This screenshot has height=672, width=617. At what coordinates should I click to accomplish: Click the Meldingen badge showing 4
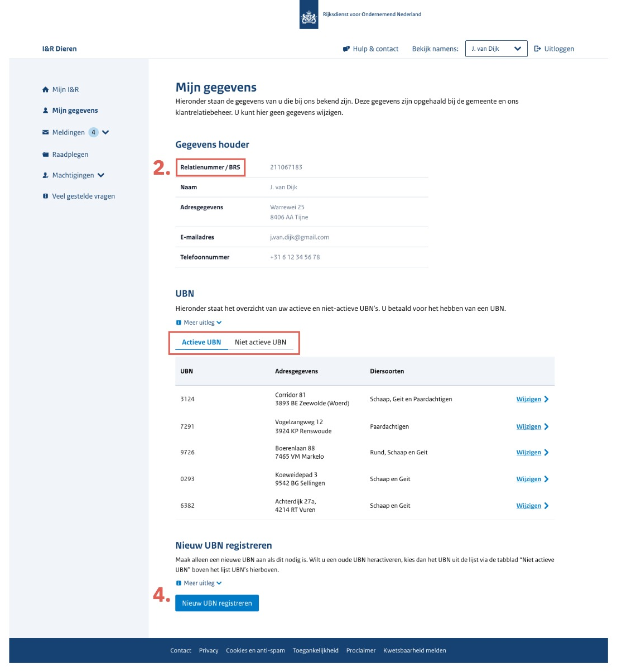94,132
